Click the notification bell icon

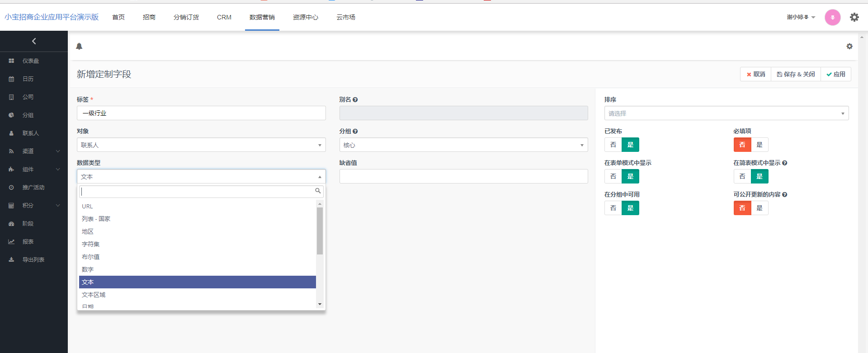point(79,46)
